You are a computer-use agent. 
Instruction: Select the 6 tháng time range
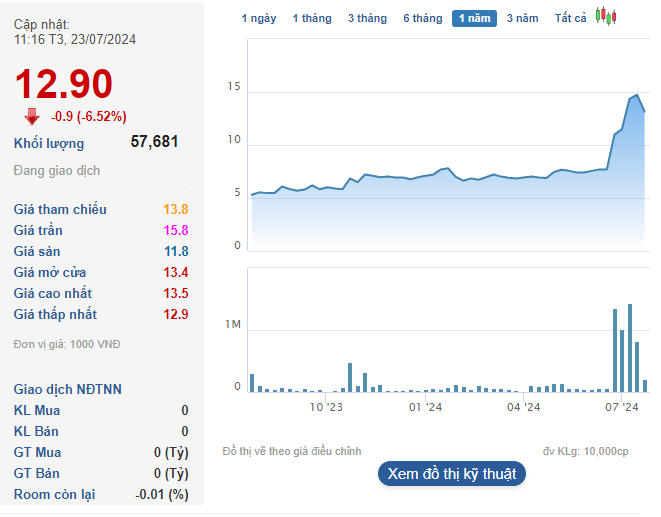[423, 19]
